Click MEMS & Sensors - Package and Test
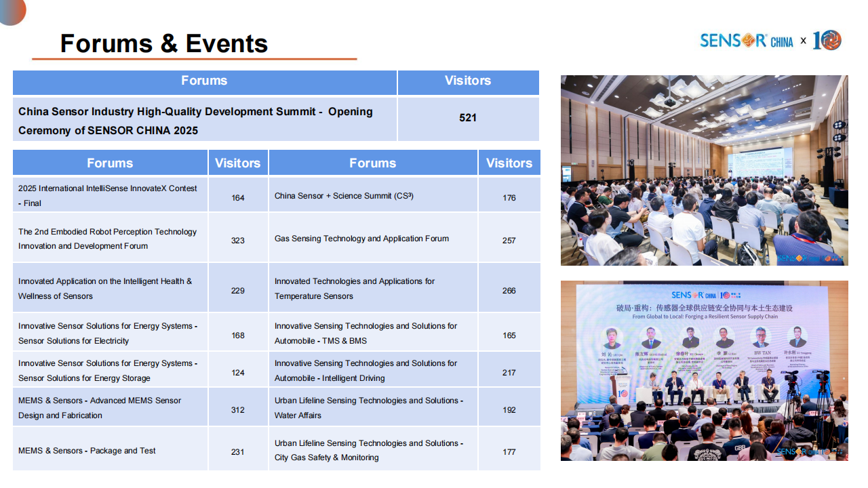 pyautogui.click(x=87, y=451)
